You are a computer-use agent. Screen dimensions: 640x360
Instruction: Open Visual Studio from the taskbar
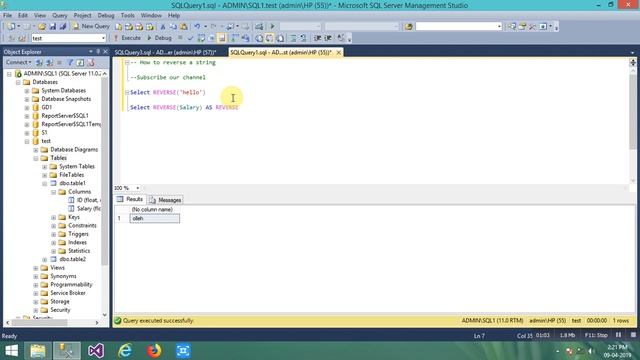point(96,351)
